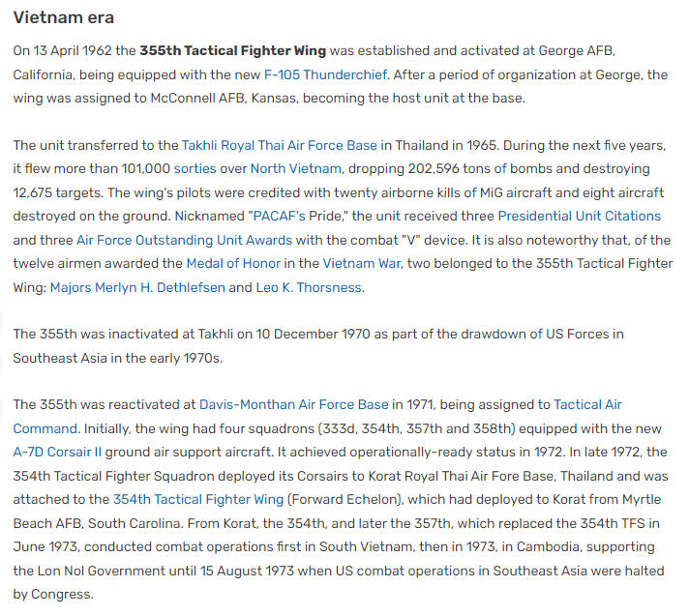
Task: Open the Davis-Monthan Air Force Base link
Action: click(294, 405)
